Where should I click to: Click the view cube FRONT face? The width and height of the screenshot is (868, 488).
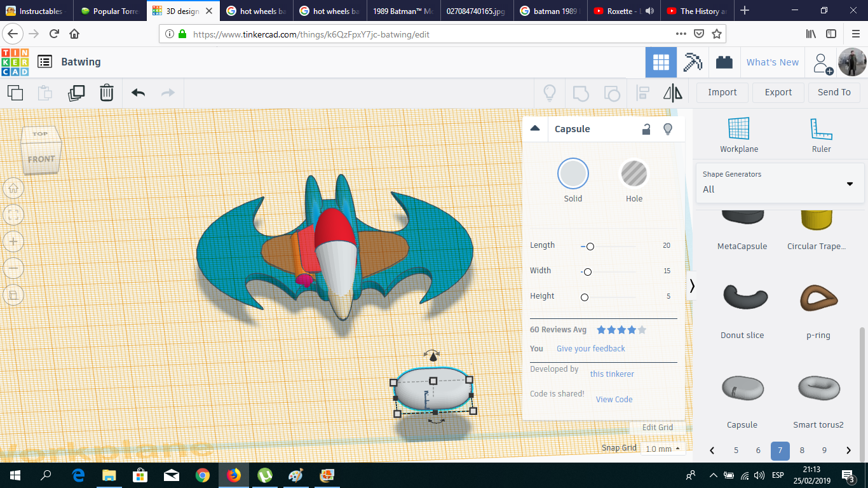(41, 159)
